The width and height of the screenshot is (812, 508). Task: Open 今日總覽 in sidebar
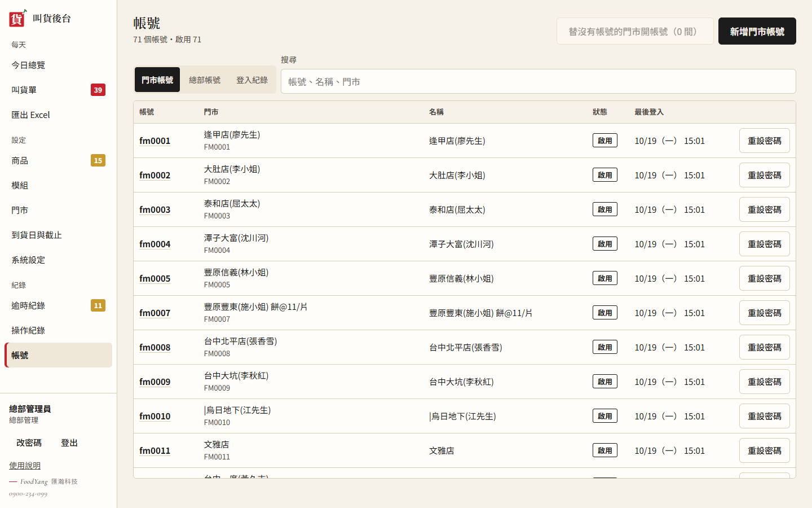click(x=58, y=65)
